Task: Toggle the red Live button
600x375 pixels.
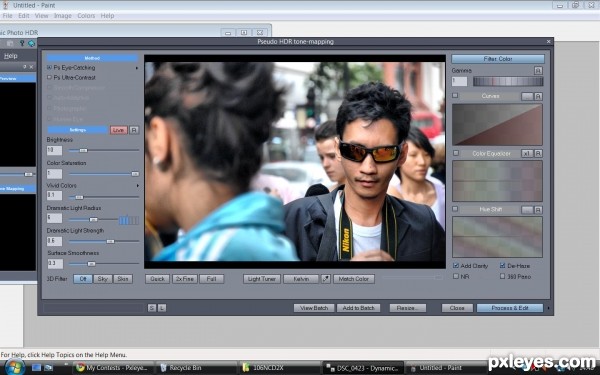Action: 119,130
